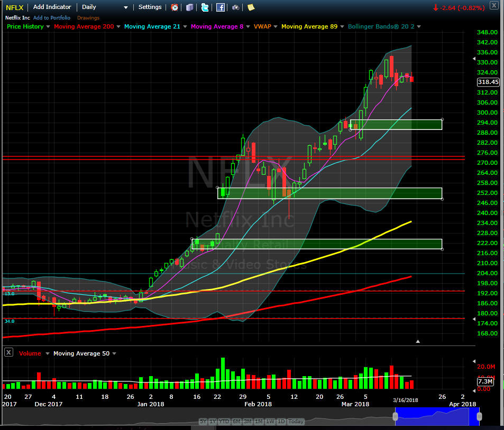Click the Moving Average 21 label
The height and width of the screenshot is (430, 504).
tap(152, 26)
